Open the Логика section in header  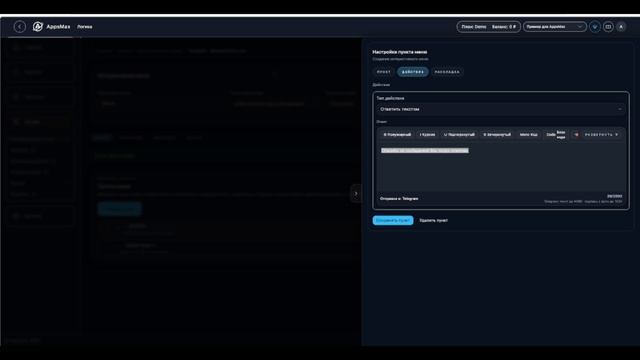[x=84, y=27]
